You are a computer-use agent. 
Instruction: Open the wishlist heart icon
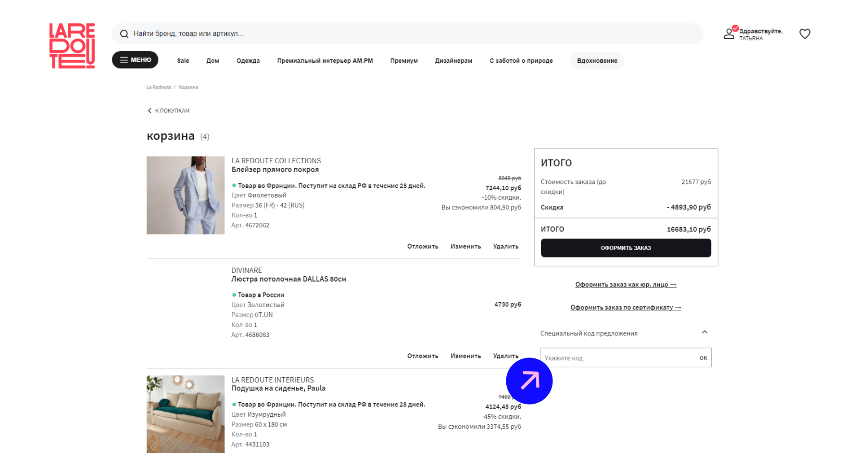click(805, 34)
